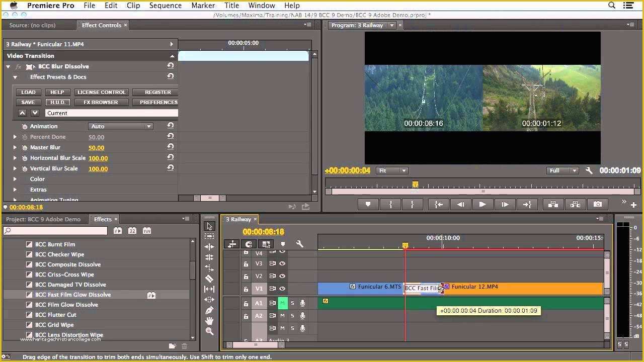Toggle lock on track A2

click(246, 316)
